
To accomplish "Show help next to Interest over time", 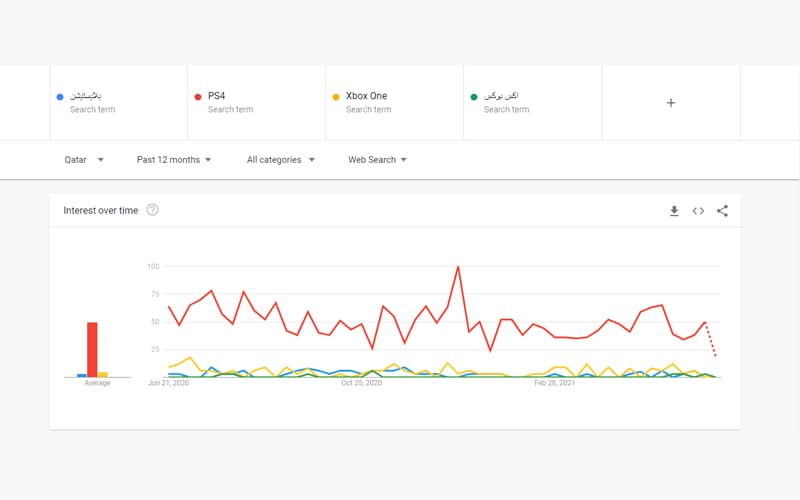I will [x=152, y=210].
